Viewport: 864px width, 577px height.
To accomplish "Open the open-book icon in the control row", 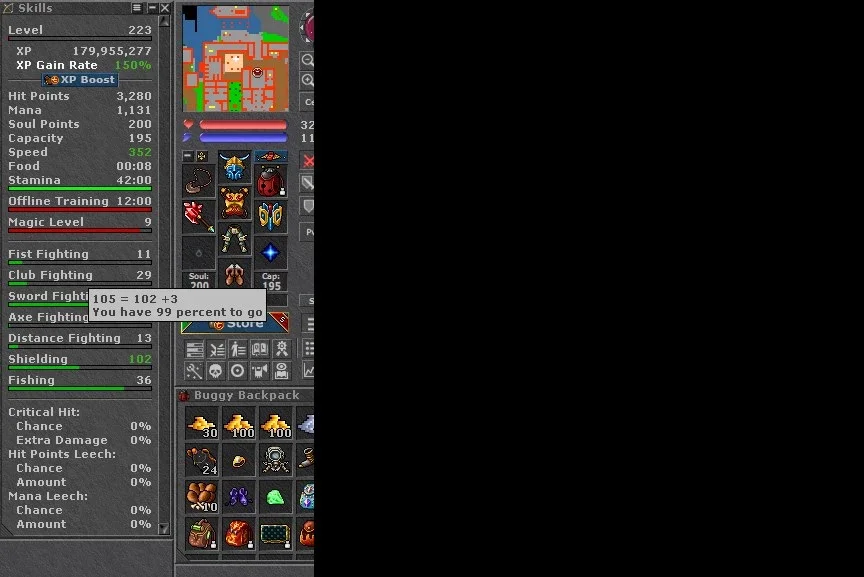I will (260, 349).
